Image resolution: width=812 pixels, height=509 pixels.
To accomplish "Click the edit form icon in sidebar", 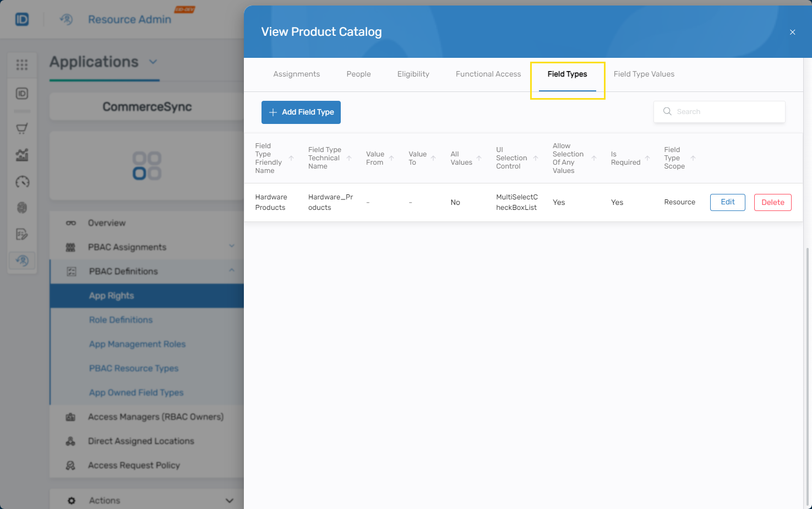I will click(22, 234).
